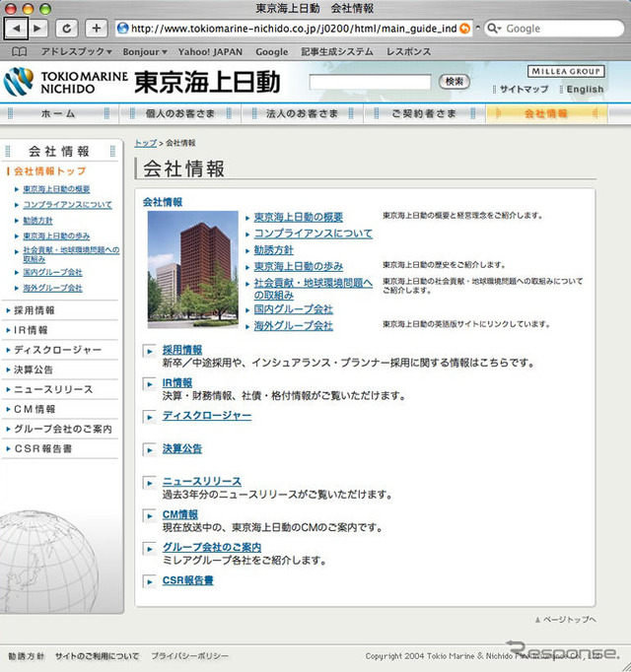Click the arrow icon beside グループ会社のご案内 in main content
Viewport: 631px width, 672px height.
tap(149, 549)
